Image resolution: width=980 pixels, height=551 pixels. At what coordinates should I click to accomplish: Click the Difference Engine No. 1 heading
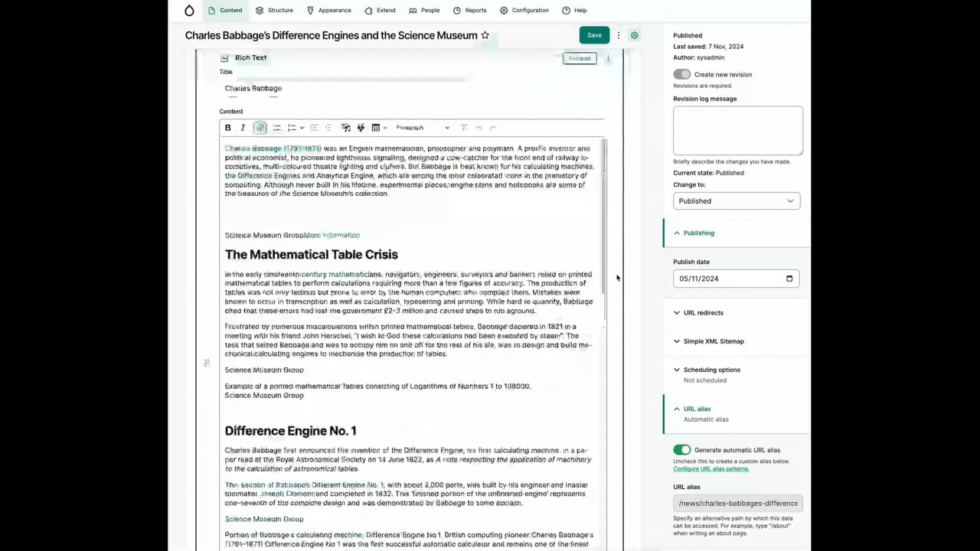point(291,431)
